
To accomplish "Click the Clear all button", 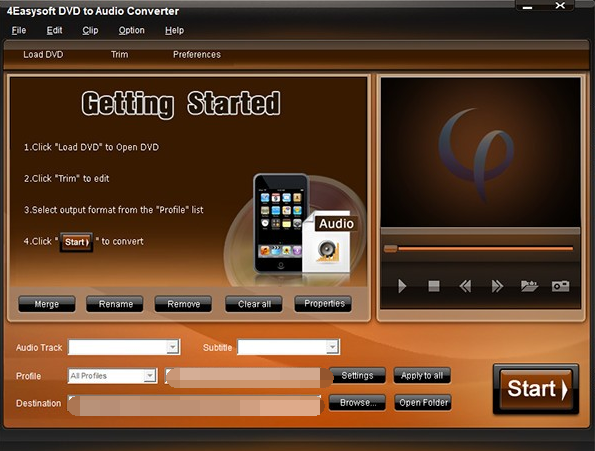I will pyautogui.click(x=254, y=304).
